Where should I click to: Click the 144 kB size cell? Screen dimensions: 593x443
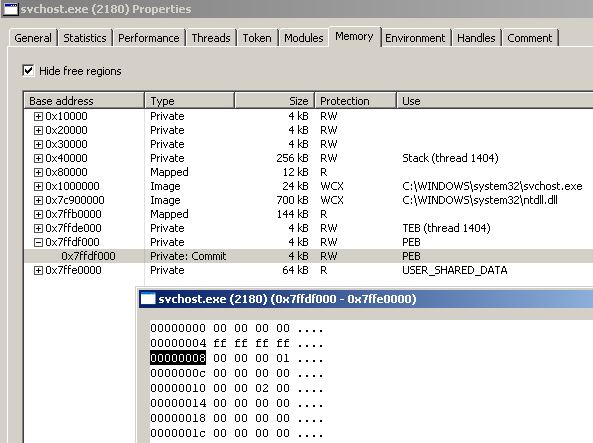click(x=292, y=214)
